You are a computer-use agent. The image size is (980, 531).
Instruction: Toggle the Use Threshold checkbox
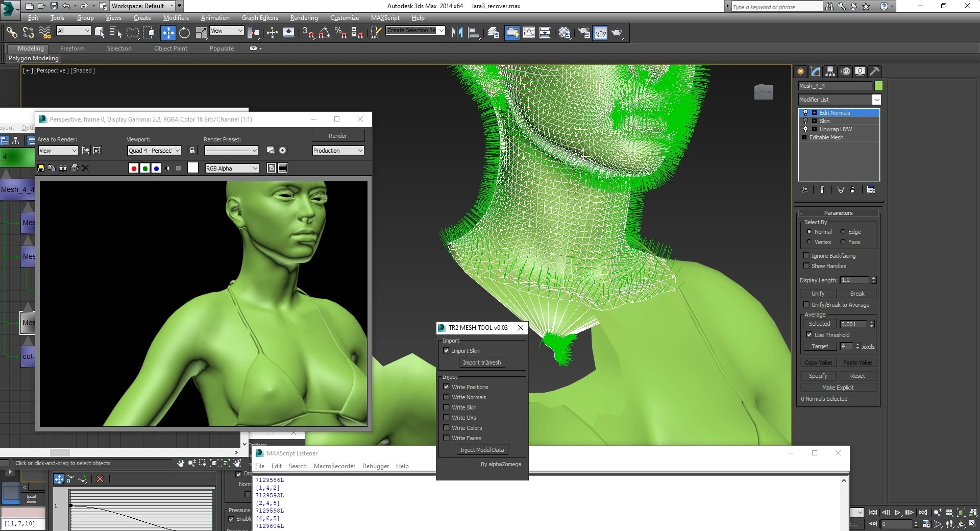click(x=809, y=335)
